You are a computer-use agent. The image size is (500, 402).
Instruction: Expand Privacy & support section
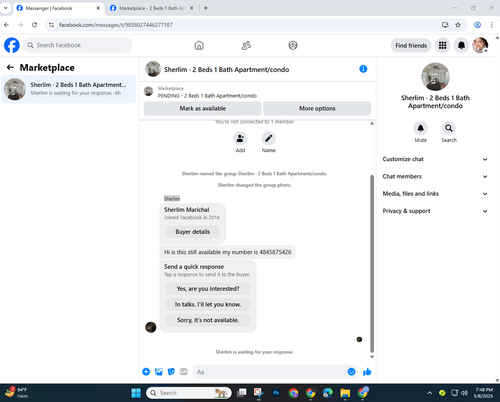pos(435,211)
